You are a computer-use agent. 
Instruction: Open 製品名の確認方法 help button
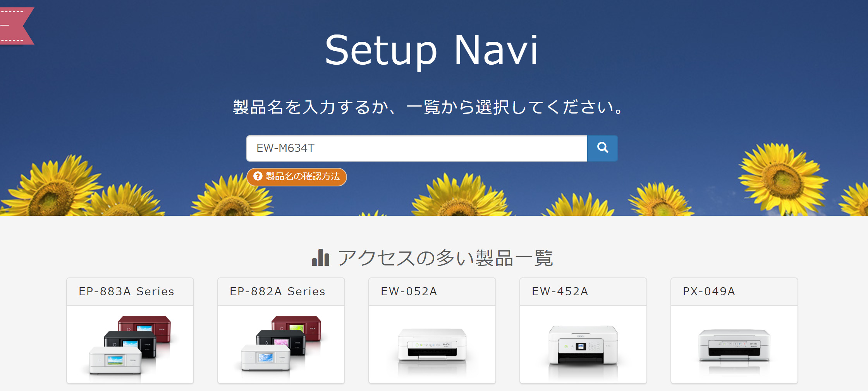(x=297, y=177)
